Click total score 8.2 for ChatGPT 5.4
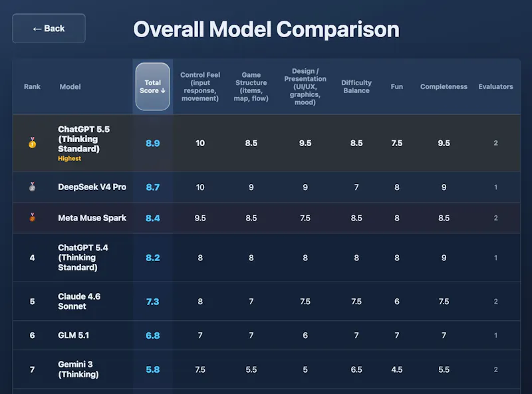The height and width of the screenshot is (394, 532). pyautogui.click(x=153, y=258)
